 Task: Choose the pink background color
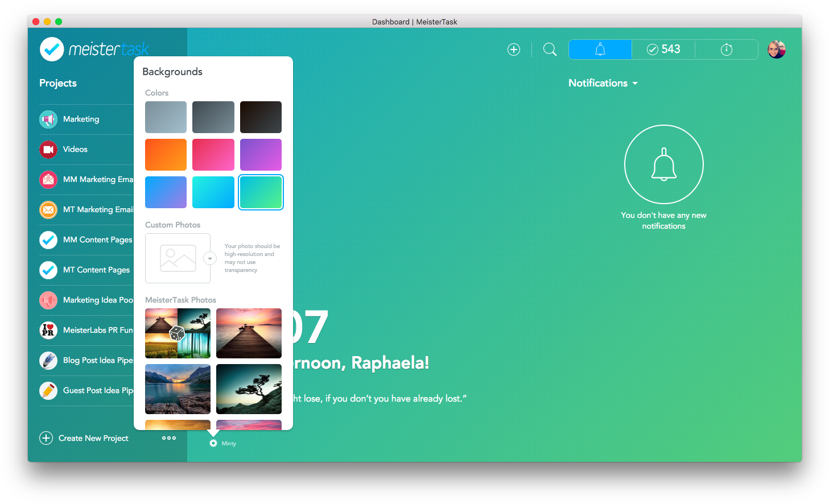click(213, 155)
